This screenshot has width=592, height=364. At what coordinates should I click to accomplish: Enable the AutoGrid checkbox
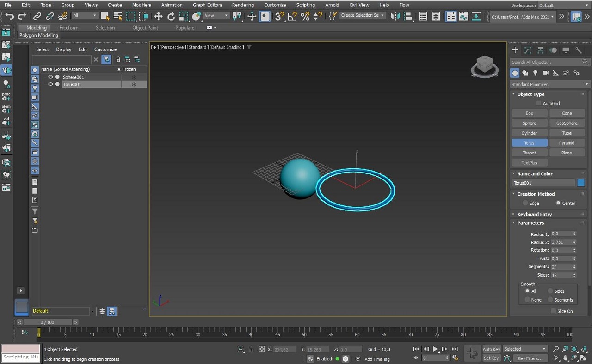[539, 103]
